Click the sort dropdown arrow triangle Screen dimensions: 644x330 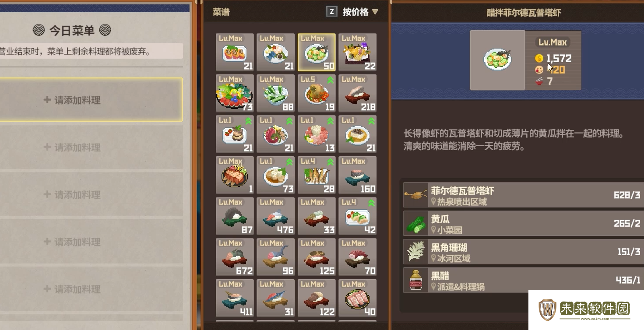pos(375,12)
